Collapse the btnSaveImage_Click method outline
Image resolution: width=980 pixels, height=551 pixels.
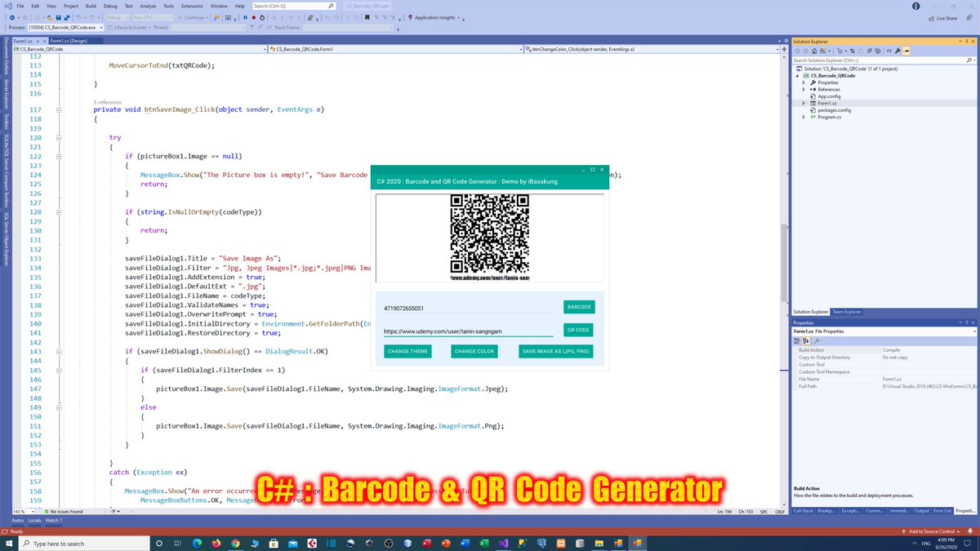(58, 109)
